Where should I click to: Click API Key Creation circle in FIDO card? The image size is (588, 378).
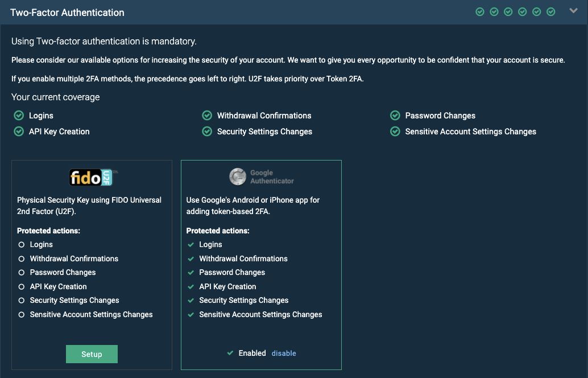coord(22,286)
